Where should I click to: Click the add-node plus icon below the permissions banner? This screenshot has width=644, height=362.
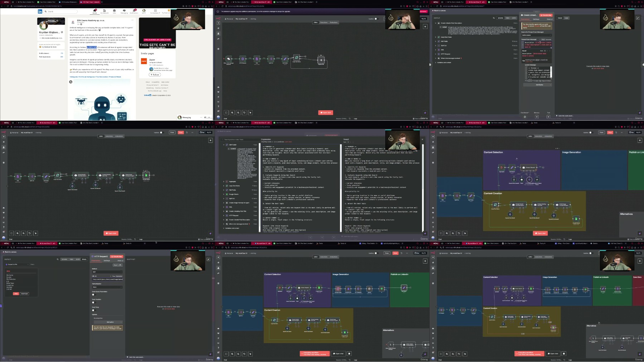(425, 26)
